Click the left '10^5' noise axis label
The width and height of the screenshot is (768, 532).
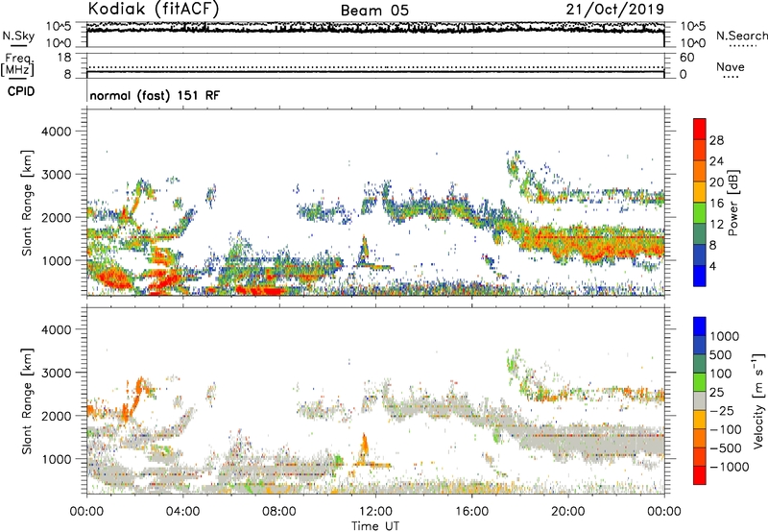point(59,26)
